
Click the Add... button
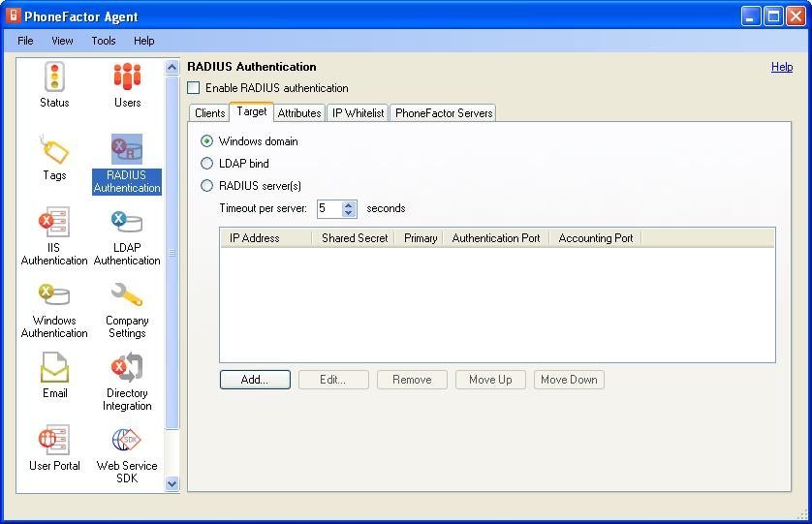[255, 380]
